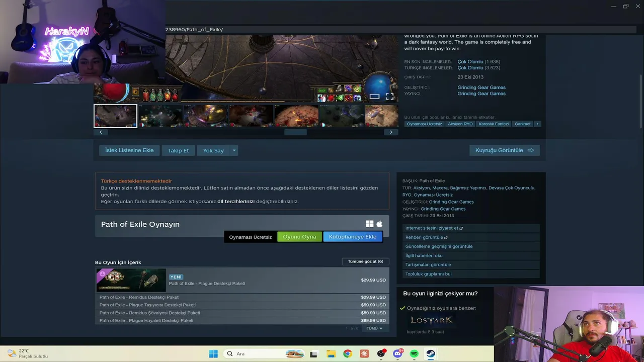Add the game to wishlist (İstek Listesine Ekle)
The height and width of the screenshot is (362, 644).
pos(129,150)
